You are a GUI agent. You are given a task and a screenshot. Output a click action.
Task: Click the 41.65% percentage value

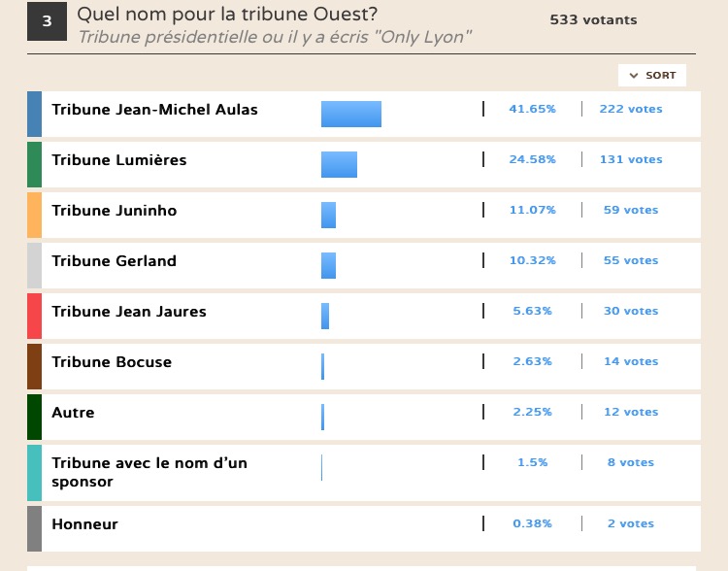(532, 110)
